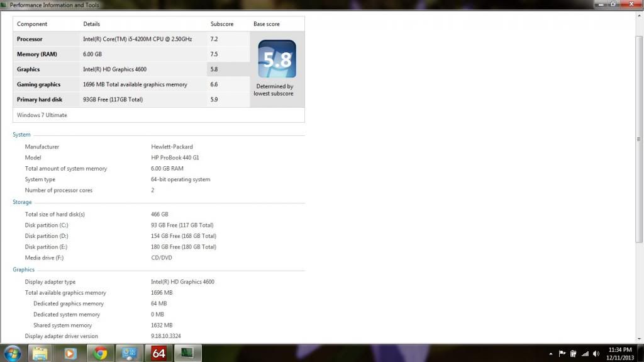The width and height of the screenshot is (644, 362).
Task: Click the gaming graphics subscore 6.6
Action: [214, 84]
